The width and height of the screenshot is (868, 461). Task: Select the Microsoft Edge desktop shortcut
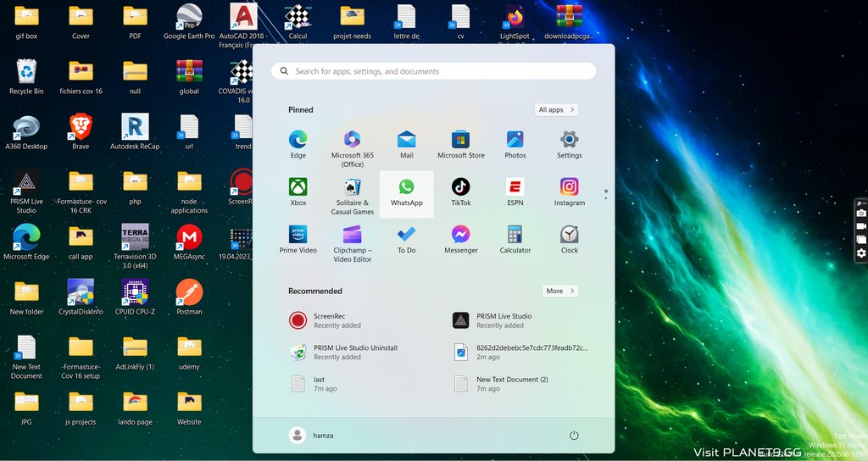[x=26, y=242]
